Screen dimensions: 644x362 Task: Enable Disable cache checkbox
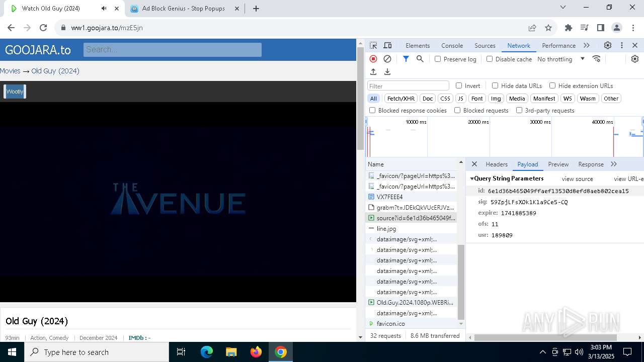490,59
